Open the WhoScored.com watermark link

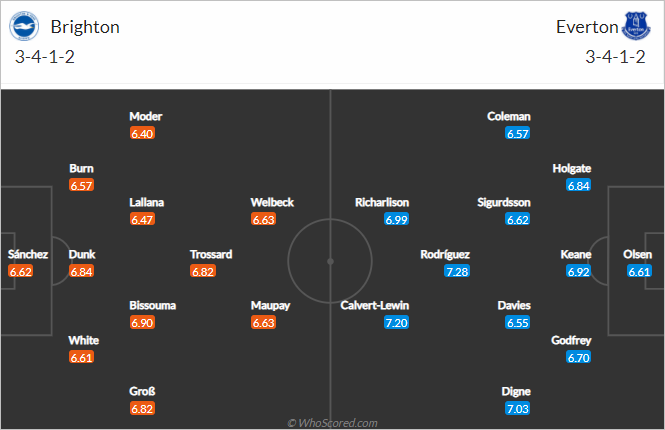tap(332, 423)
